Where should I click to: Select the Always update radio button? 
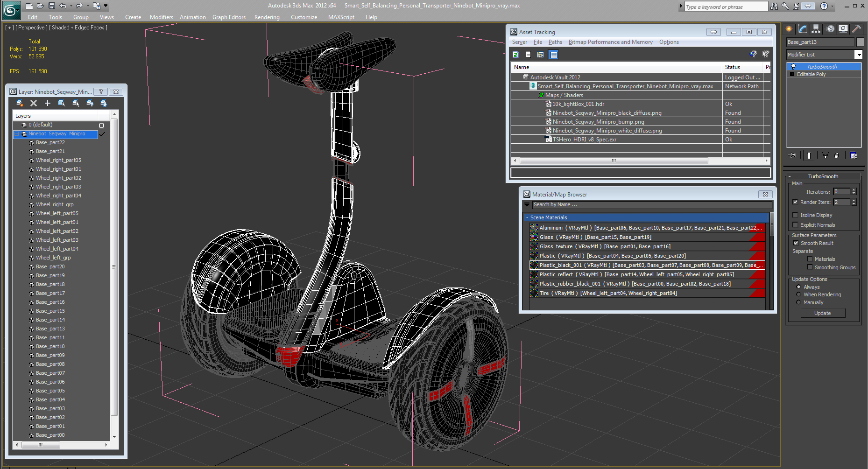coord(798,287)
